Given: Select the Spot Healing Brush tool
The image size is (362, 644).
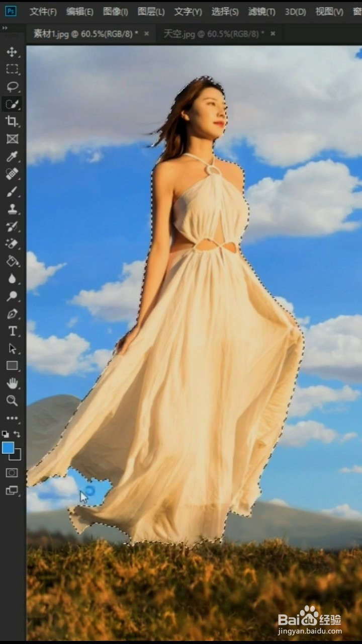Looking at the screenshot, I should click(x=12, y=174).
